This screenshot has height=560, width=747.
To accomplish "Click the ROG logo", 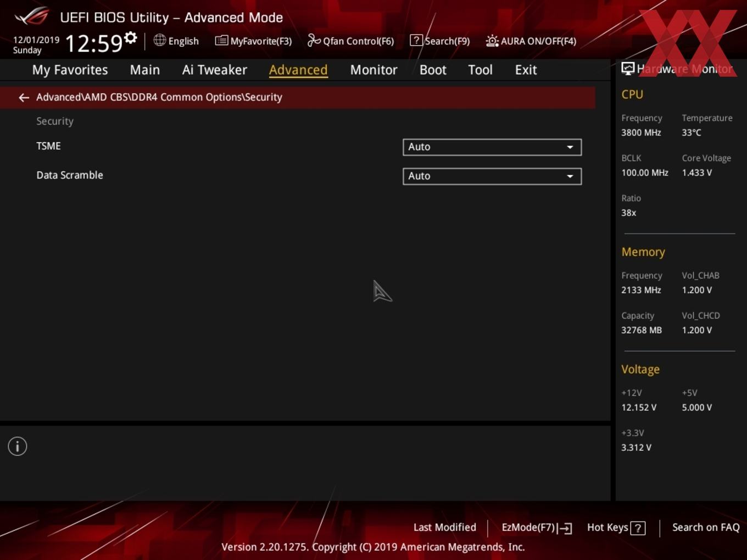I will point(32,16).
